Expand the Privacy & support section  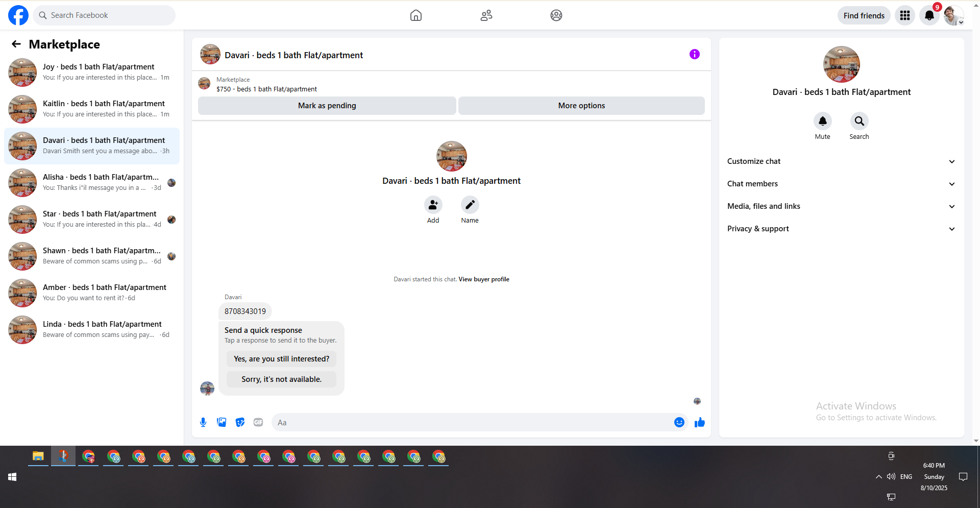point(842,229)
